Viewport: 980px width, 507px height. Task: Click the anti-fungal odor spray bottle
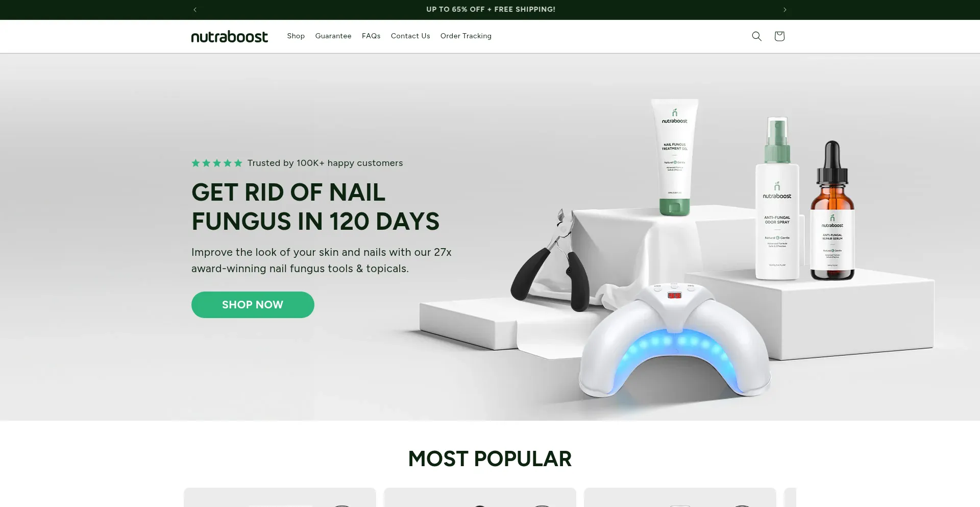coord(777,199)
